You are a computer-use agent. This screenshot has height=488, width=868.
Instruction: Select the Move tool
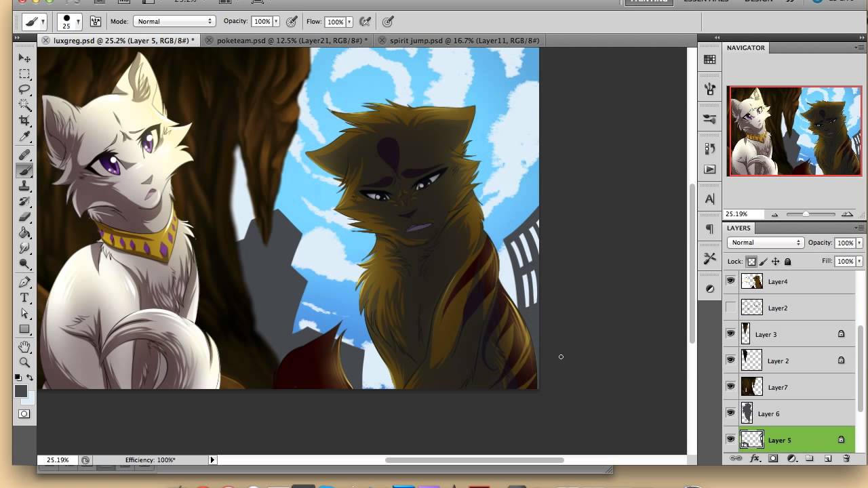coord(24,58)
